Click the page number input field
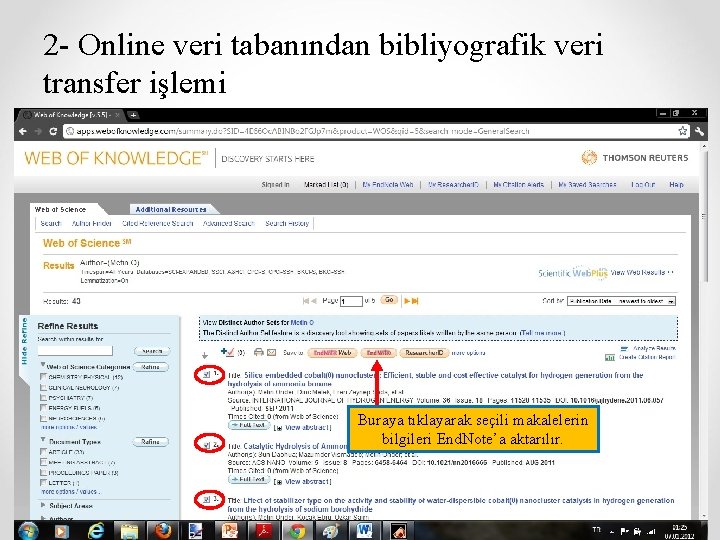The height and width of the screenshot is (540, 720). [x=351, y=301]
